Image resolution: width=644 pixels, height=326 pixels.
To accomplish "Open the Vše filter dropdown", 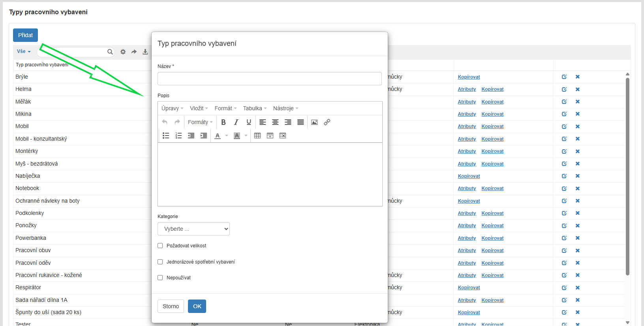I will pyautogui.click(x=24, y=51).
